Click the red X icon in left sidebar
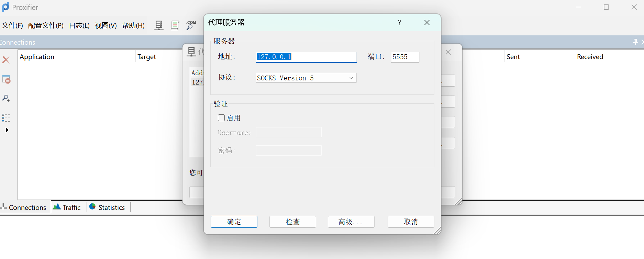The width and height of the screenshot is (644, 259). 6,60
